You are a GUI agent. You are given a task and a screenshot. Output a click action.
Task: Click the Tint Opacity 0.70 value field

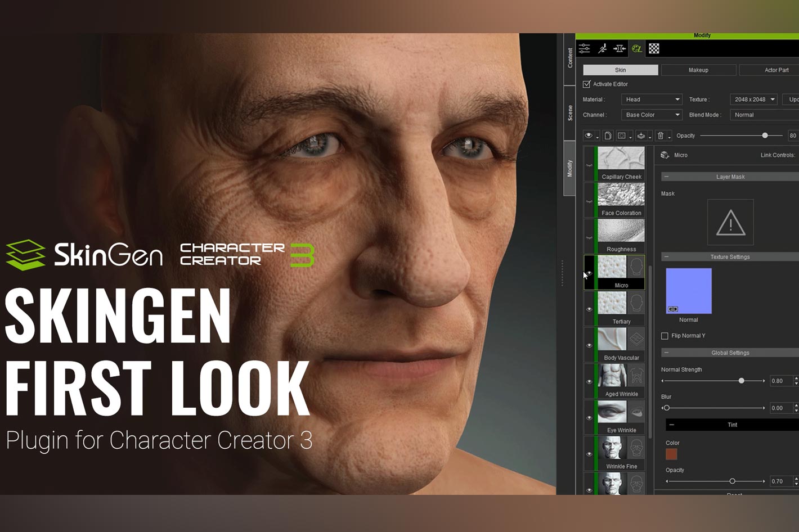coord(781,481)
